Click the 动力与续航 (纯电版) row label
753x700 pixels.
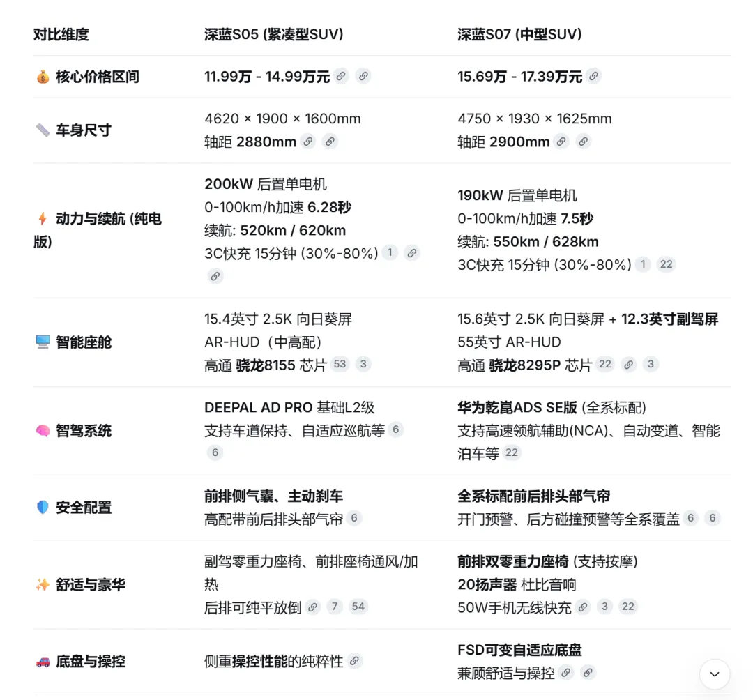tap(98, 231)
